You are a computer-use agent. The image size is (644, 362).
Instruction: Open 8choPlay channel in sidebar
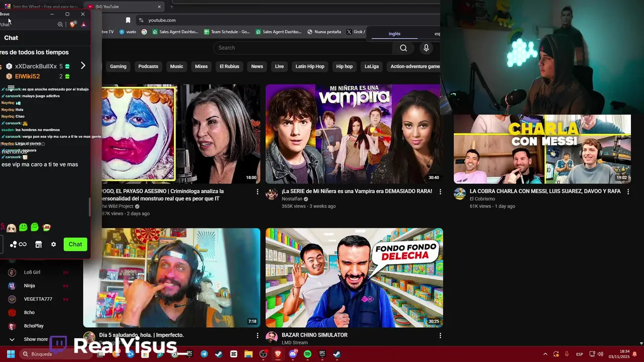point(34,326)
